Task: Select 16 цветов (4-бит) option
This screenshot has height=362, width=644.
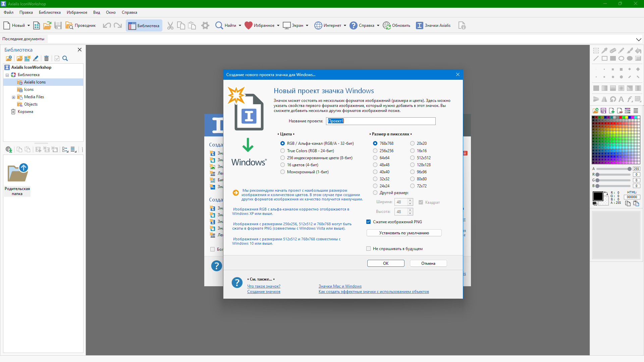Action: [299, 165]
